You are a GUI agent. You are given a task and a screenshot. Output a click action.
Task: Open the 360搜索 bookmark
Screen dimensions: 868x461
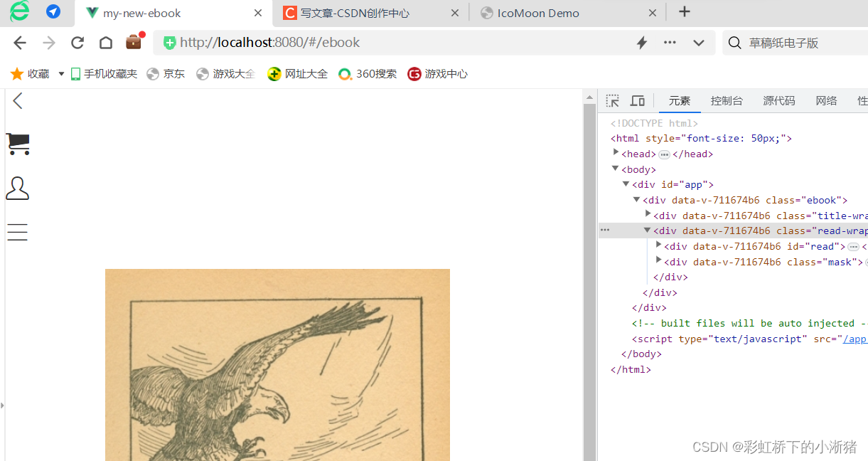368,74
